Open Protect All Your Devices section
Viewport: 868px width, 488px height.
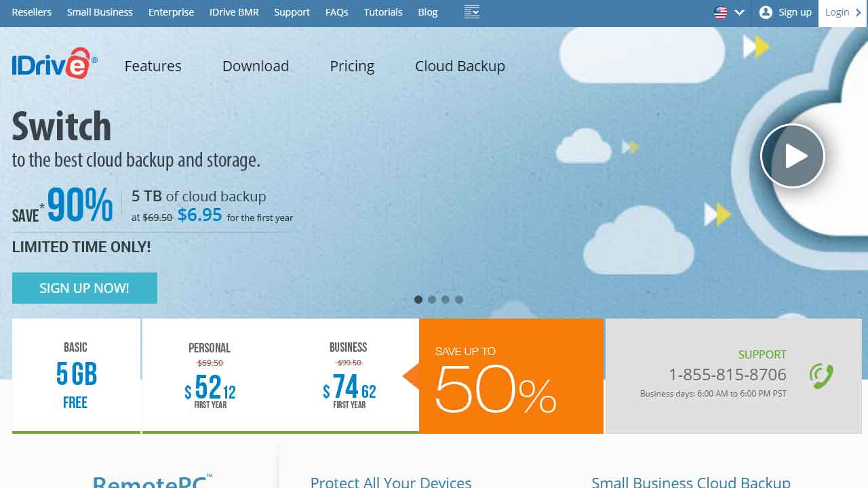391,483
